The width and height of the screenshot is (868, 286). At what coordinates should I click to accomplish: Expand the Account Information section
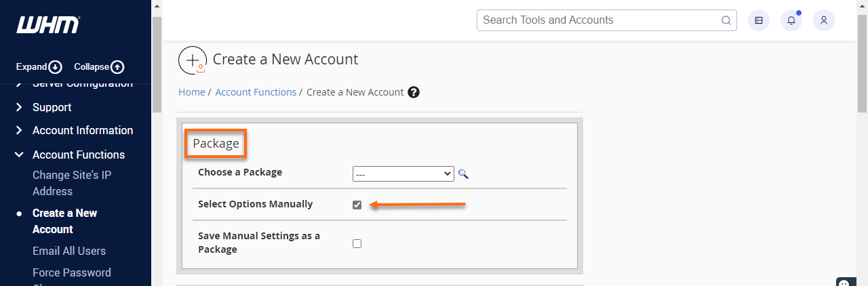point(83,130)
